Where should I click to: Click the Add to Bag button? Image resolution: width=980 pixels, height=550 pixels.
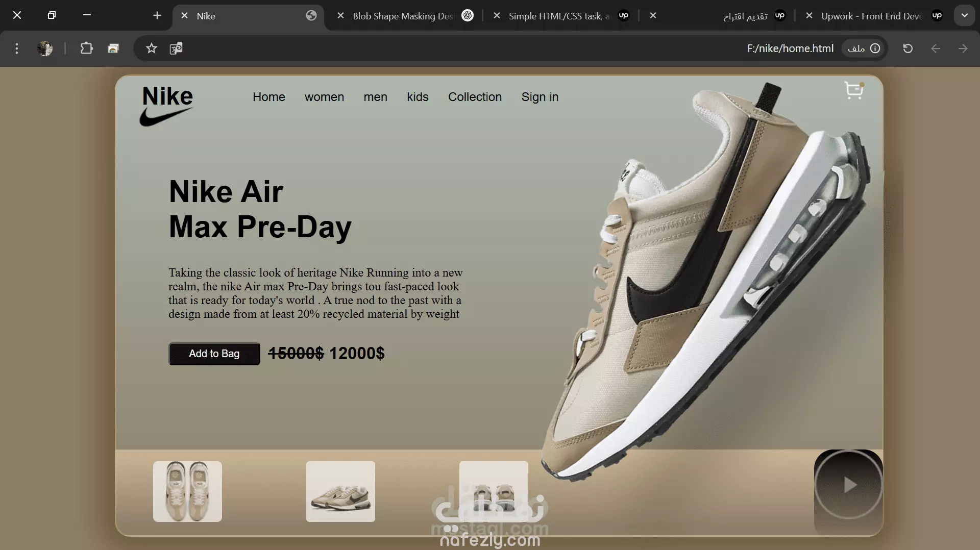[x=214, y=354]
